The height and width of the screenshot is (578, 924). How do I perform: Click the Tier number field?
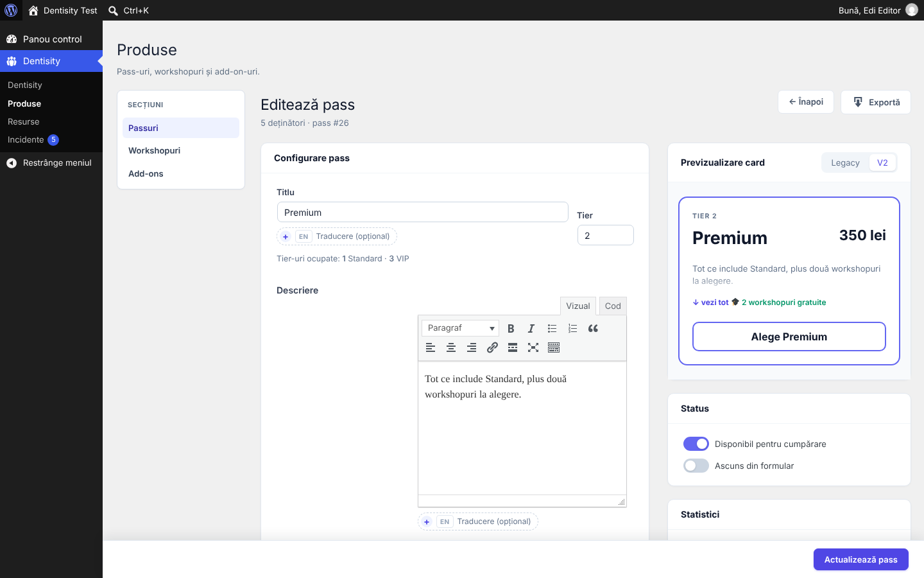pos(606,235)
